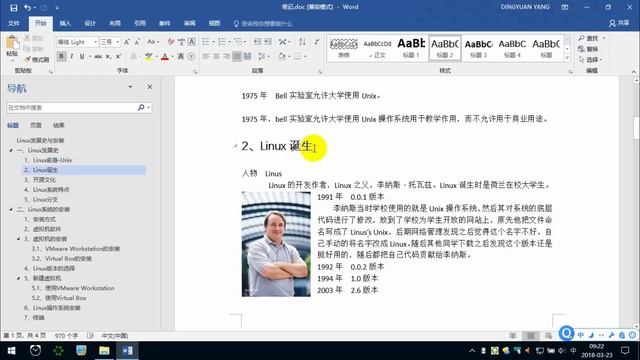640x360 pixels.
Task: Switch to the Review ribbon tab
Action: pyautogui.click(x=189, y=23)
